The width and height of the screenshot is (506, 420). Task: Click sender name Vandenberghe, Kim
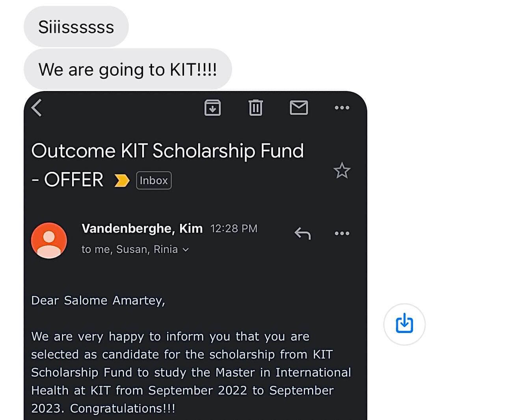(x=142, y=229)
